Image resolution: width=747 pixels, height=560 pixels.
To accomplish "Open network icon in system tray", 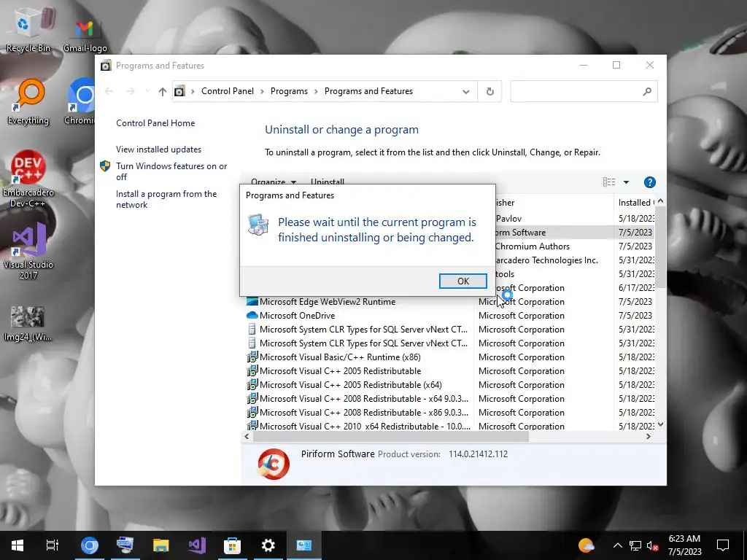I will [x=635, y=545].
